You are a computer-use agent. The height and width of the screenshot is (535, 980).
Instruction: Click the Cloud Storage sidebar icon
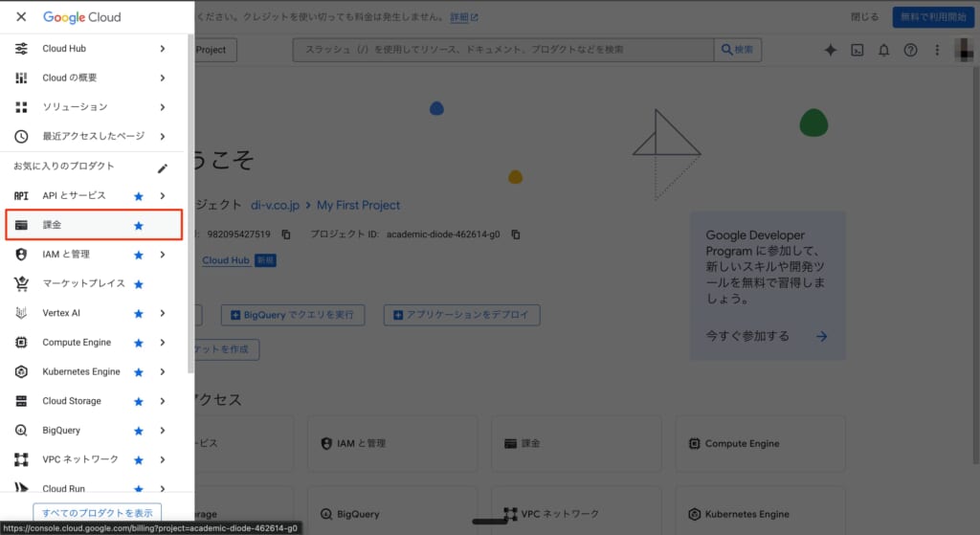pyautogui.click(x=21, y=401)
